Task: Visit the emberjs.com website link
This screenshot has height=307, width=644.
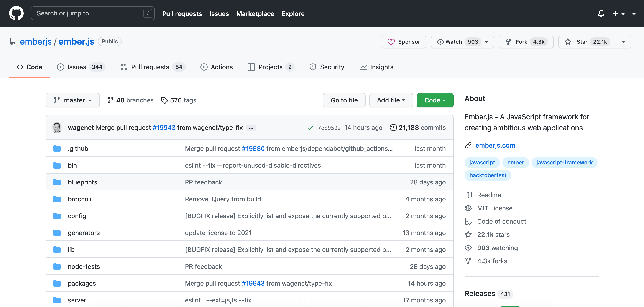Action: [495, 145]
